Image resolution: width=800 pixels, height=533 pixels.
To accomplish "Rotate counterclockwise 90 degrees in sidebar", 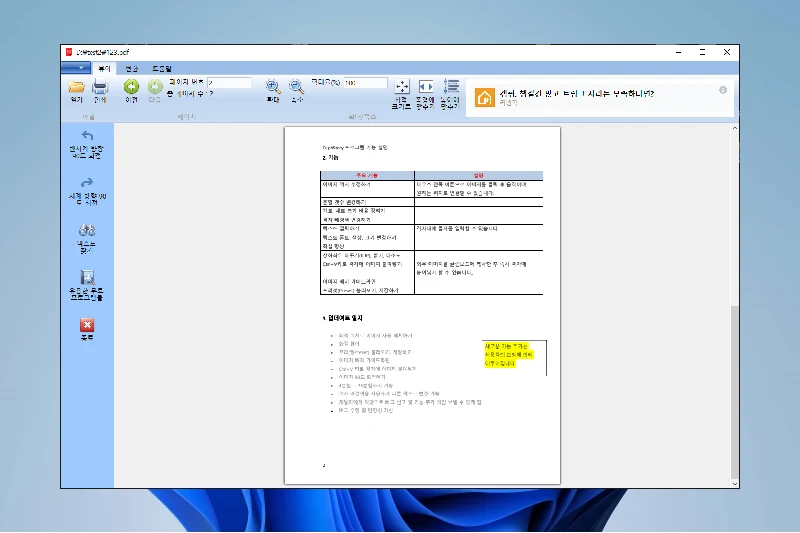I will click(87, 145).
